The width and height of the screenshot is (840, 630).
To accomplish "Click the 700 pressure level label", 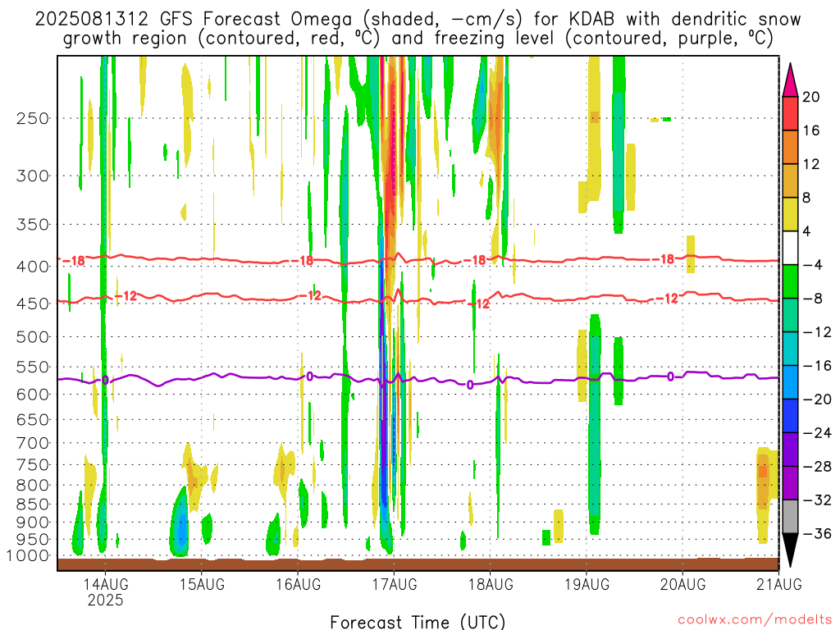I will [x=33, y=443].
